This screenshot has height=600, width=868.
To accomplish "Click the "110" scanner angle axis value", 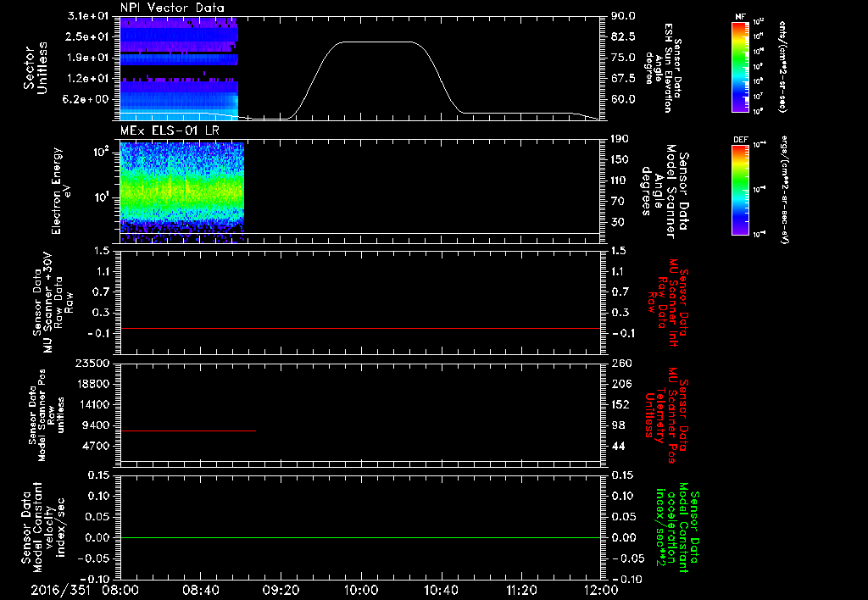I will pos(620,181).
